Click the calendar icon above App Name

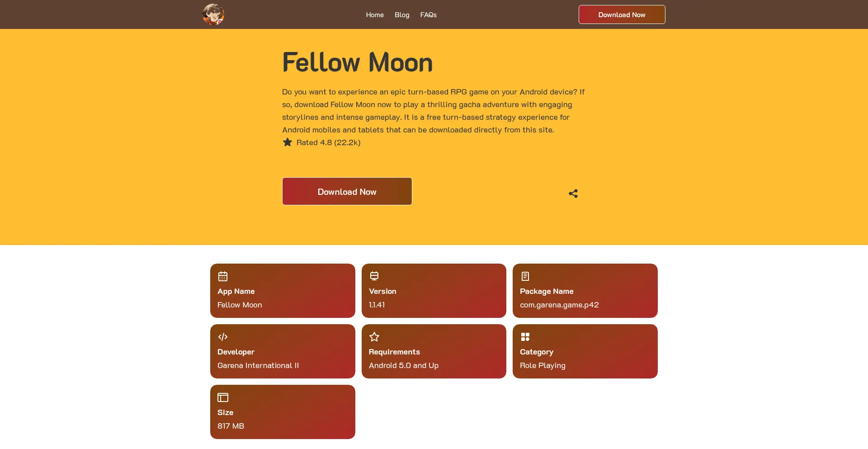(223, 276)
